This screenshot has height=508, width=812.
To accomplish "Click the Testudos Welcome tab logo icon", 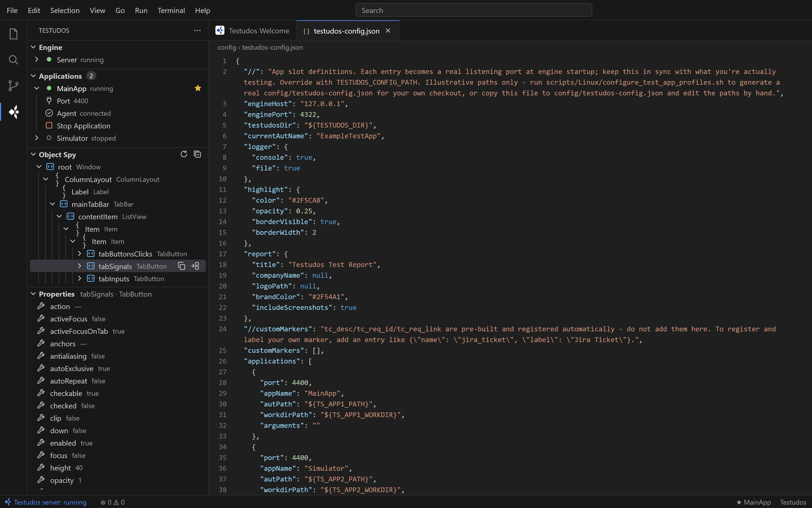I will click(220, 30).
